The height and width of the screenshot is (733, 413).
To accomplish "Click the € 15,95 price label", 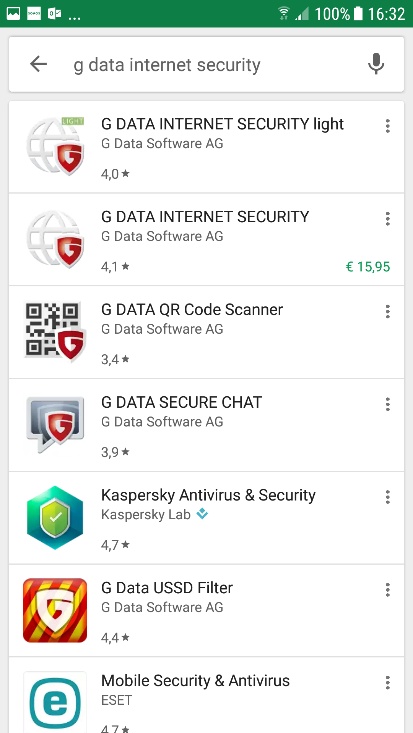I will 368,267.
